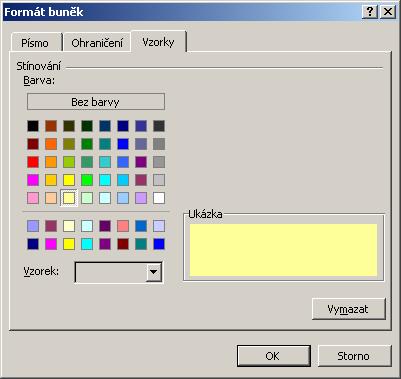The height and width of the screenshot is (379, 401).
Task: Open the Ohraničení tab
Action: click(x=97, y=43)
